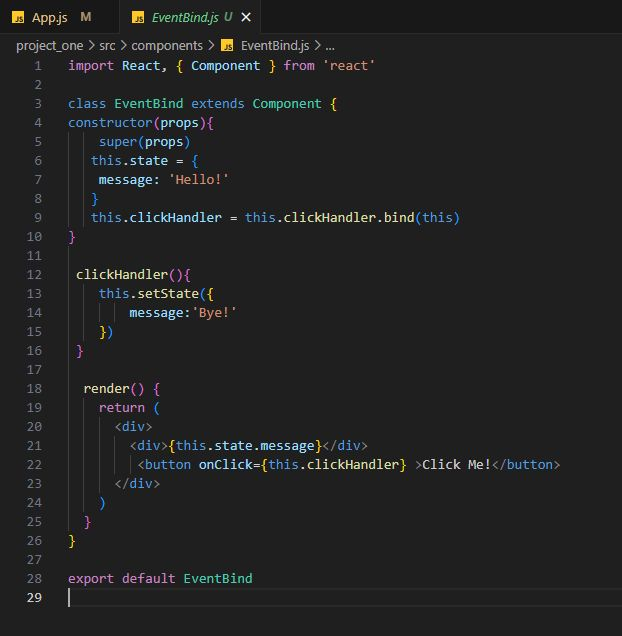This screenshot has width=622, height=636.
Task: Open the components breadcrumb segment
Action: pyautogui.click(x=167, y=45)
